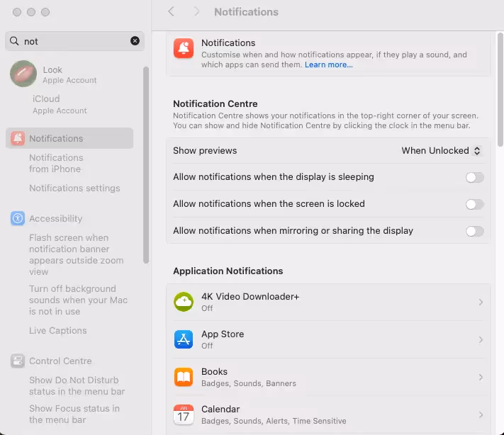Image resolution: width=504 pixels, height=435 pixels.
Task: Click the Notifications bell icon in sidebar
Action: [17, 138]
